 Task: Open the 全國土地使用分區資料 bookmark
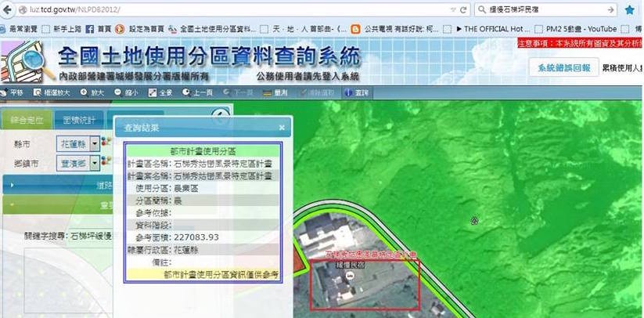click(212, 29)
